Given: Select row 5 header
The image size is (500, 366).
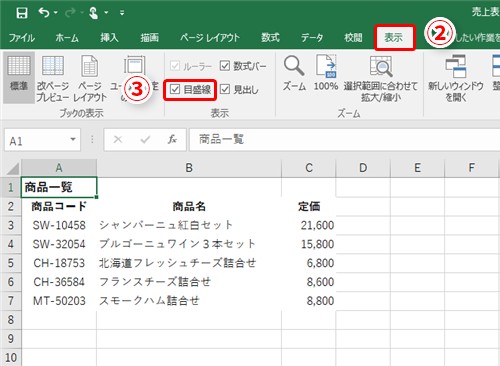Looking at the screenshot, I should click(11, 263).
